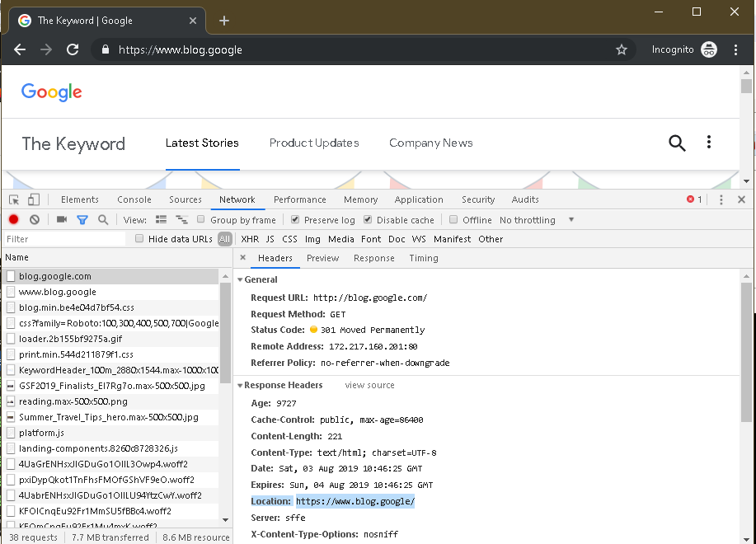756x544 pixels.
Task: Open a new tab with the plus button
Action: coord(224,21)
